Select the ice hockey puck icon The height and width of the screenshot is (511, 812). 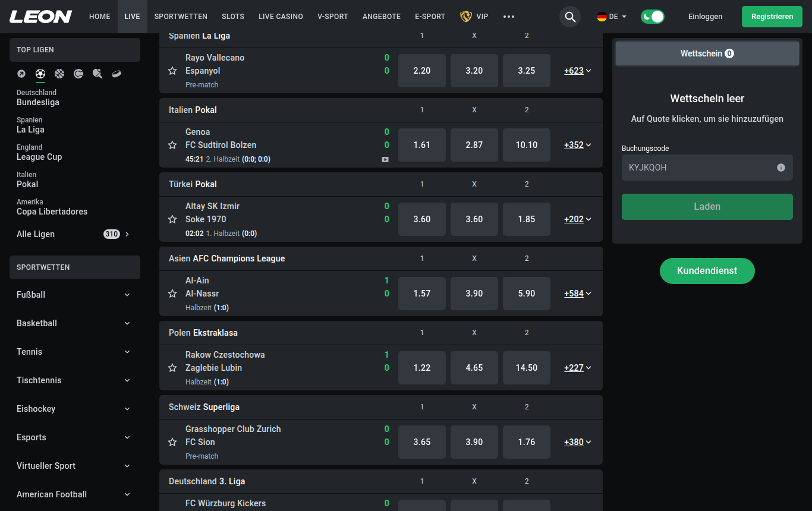[x=117, y=74]
